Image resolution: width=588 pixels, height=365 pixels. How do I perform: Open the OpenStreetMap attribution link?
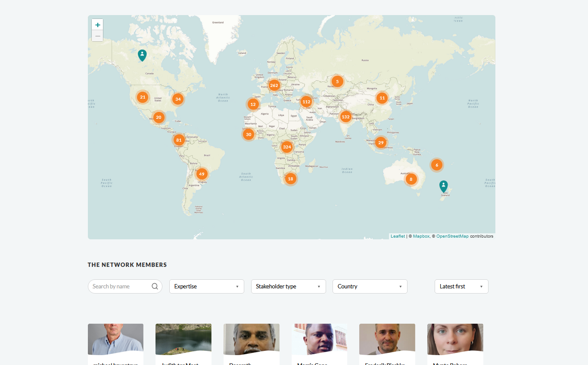[452, 236]
